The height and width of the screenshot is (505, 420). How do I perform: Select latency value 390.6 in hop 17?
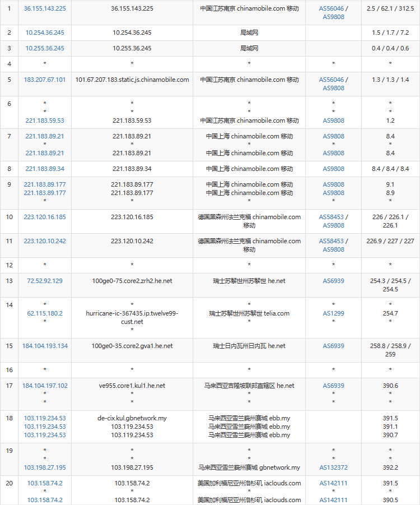point(390,386)
